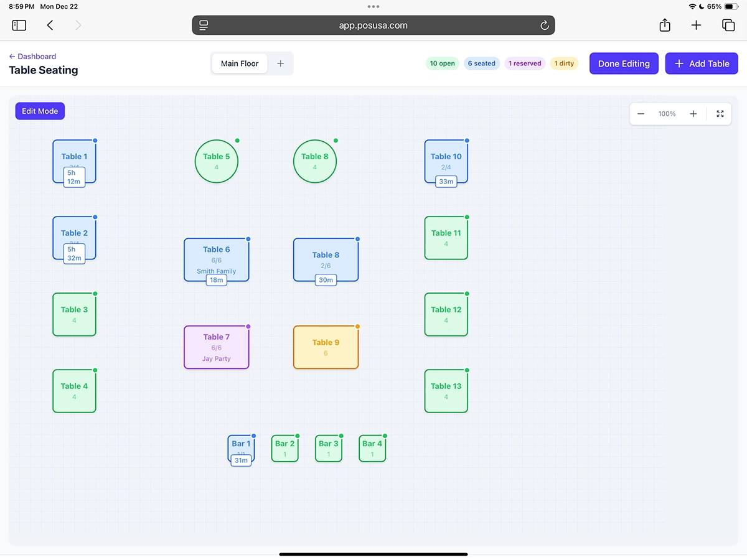Image resolution: width=747 pixels, height=560 pixels.
Task: Click the zoom out minus icon
Action: (641, 114)
